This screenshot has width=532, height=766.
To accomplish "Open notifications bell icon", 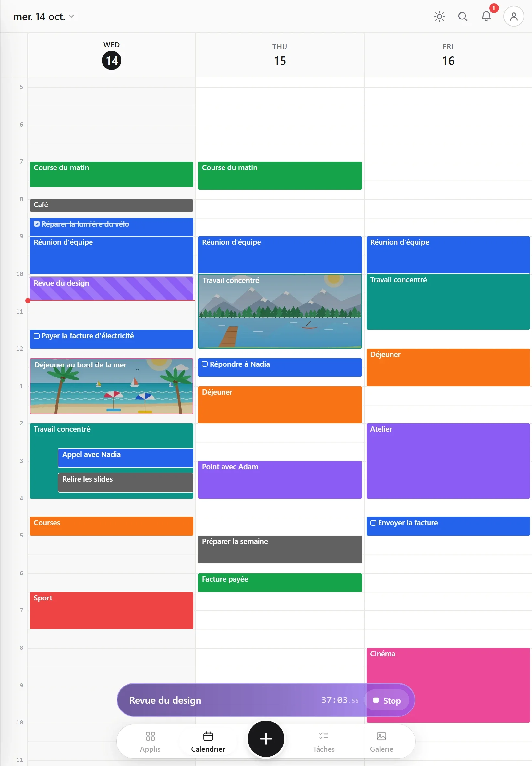I will [x=486, y=16].
